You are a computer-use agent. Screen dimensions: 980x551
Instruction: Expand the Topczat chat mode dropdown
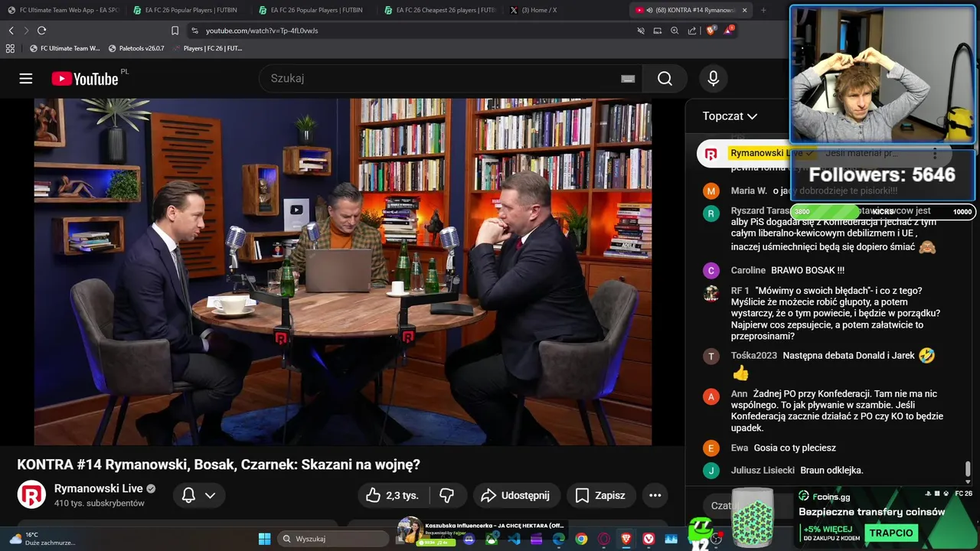tap(730, 116)
